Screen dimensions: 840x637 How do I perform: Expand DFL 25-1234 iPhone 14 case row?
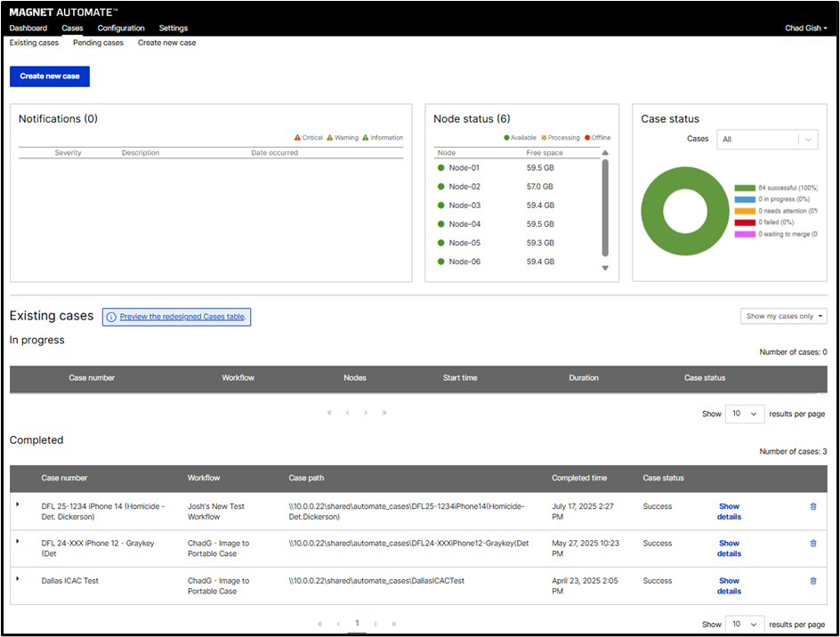coord(17,504)
